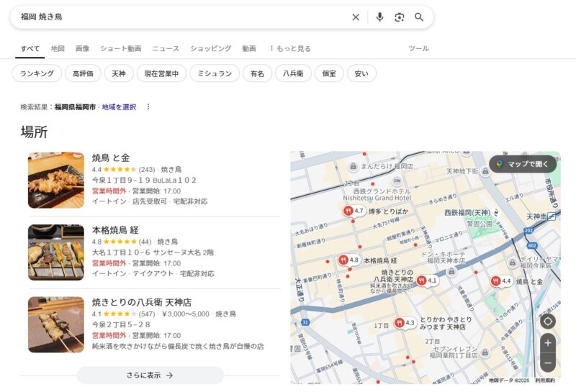Open the ツール options
This screenshot has height=392, width=576.
418,49
